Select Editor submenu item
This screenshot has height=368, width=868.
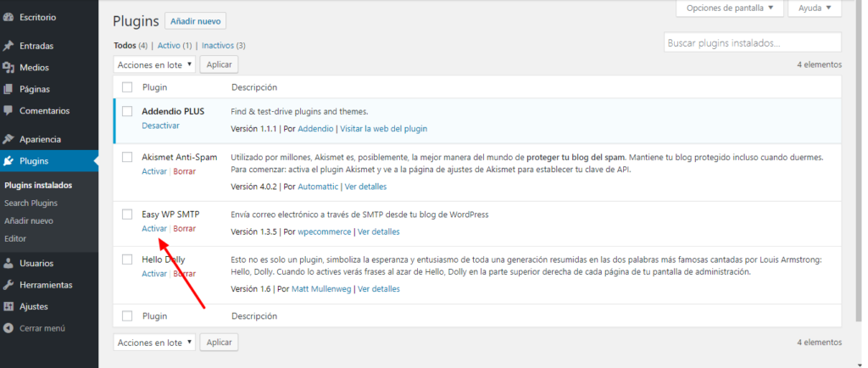coord(15,238)
